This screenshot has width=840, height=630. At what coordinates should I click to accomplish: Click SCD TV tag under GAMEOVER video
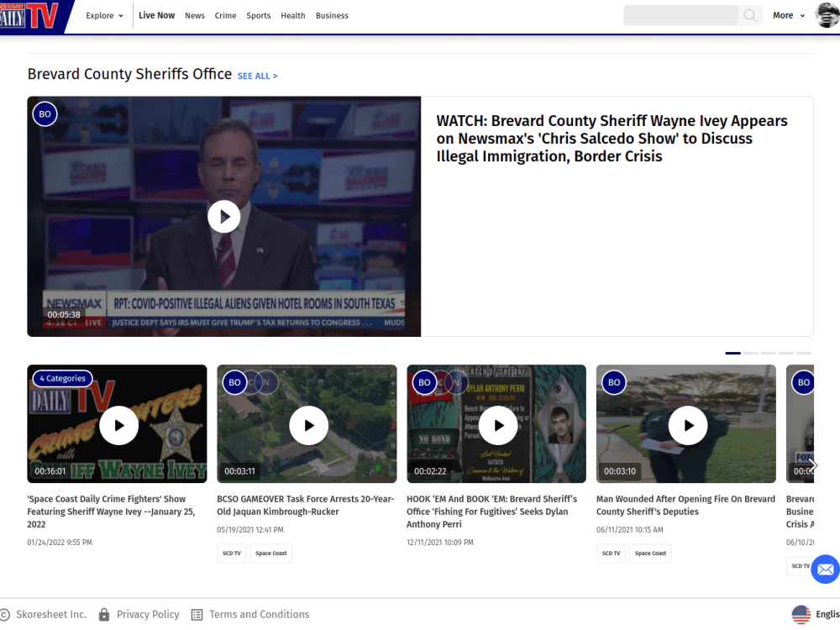click(x=232, y=553)
